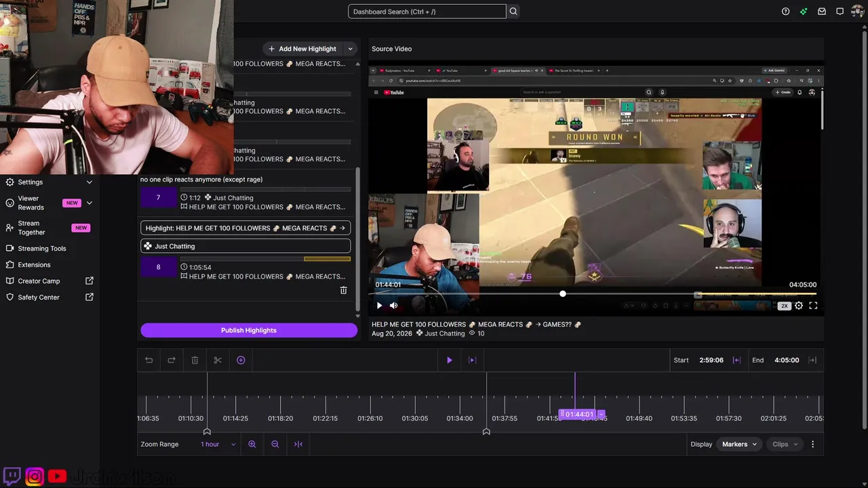Open Creator Camp external link icon
Screen dimensions: 868x488
90,281
